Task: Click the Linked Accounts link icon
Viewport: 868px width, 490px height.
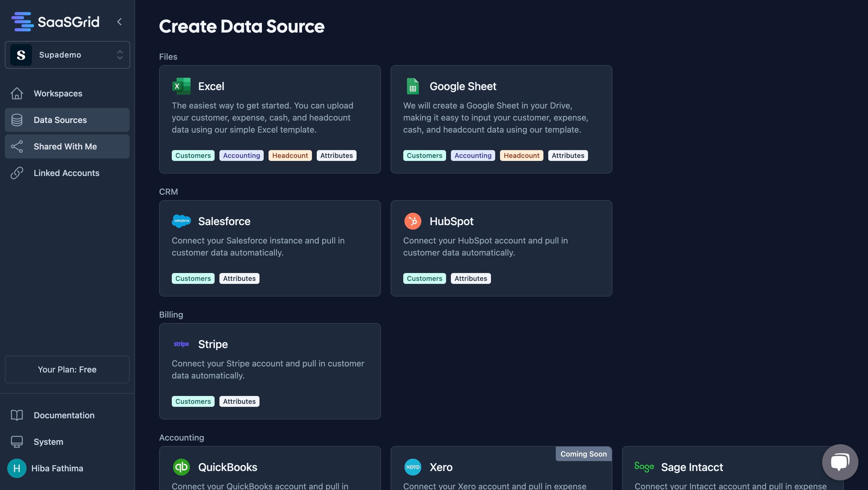Action: (x=17, y=173)
